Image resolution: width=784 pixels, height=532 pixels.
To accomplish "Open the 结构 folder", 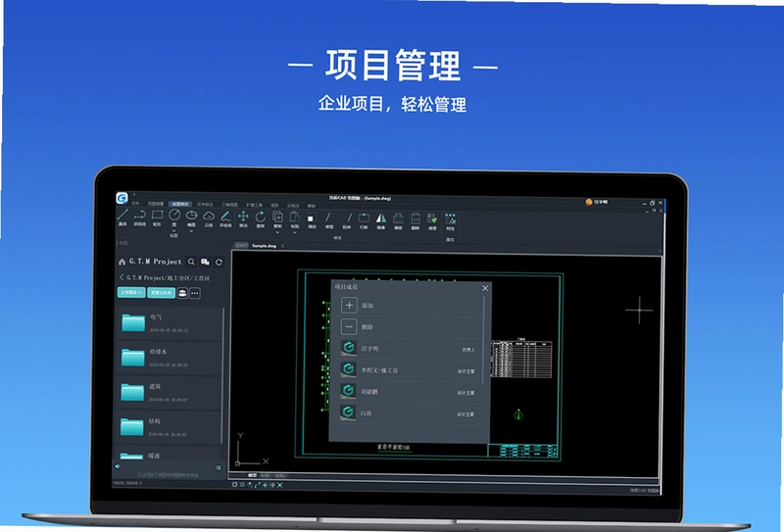I will click(169, 427).
